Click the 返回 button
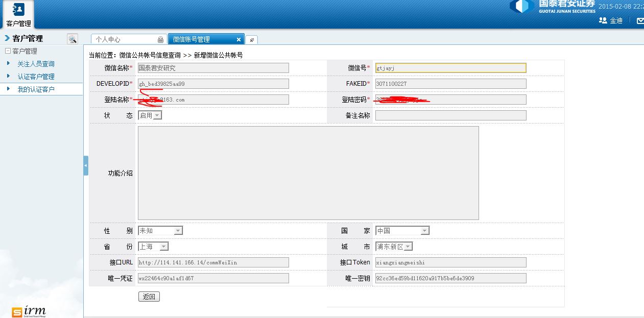 (149, 297)
